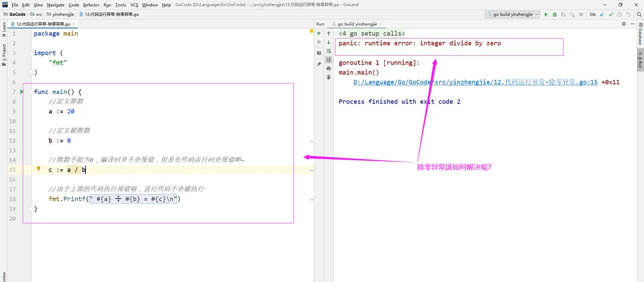This screenshot has width=644, height=282.
Task: Open the Help menu
Action: click(166, 5)
